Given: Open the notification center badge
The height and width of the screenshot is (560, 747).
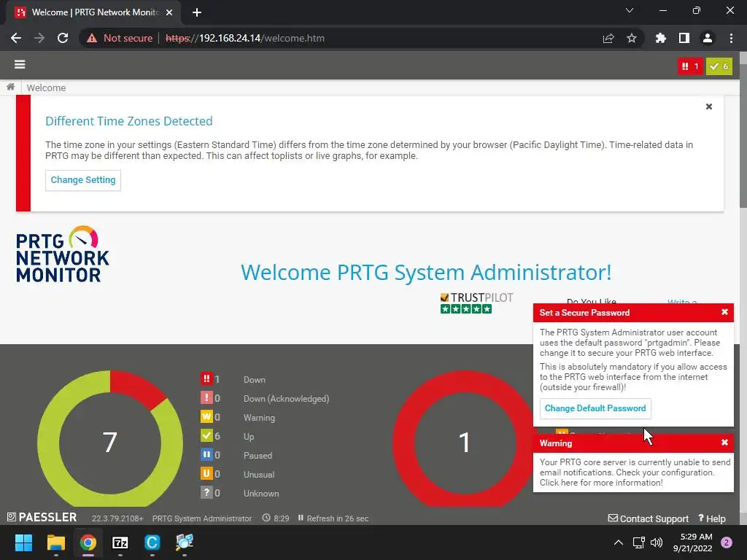Looking at the screenshot, I should (727, 542).
